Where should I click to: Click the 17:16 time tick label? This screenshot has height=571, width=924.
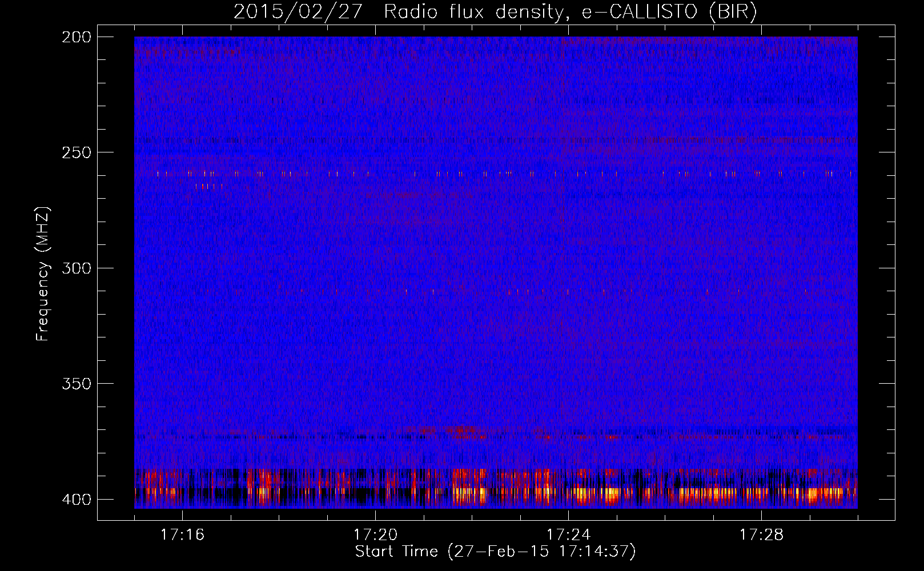[183, 535]
